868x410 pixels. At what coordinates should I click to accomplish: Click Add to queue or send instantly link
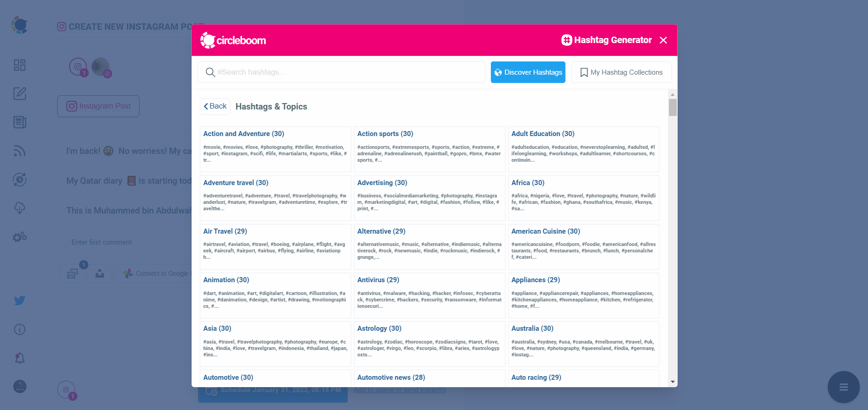400,390
